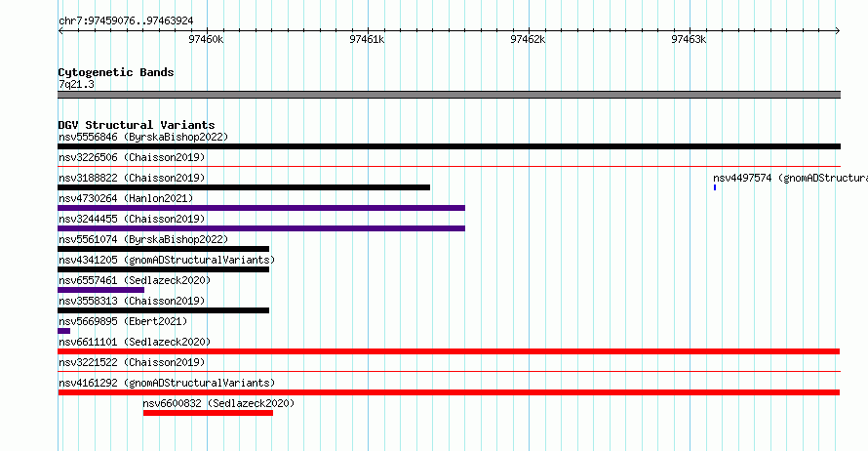The image size is (868, 451).
Task: Click the right arrow of the ruler
Action: [838, 31]
